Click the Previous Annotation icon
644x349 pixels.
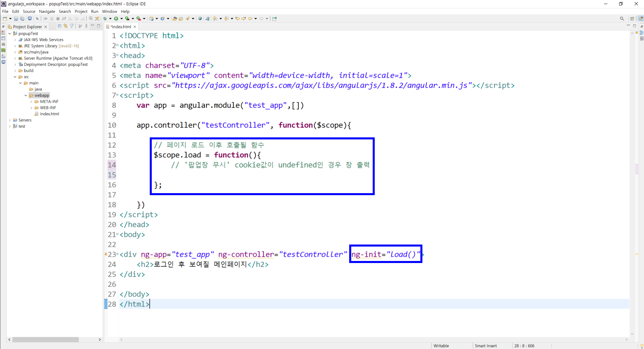click(226, 18)
